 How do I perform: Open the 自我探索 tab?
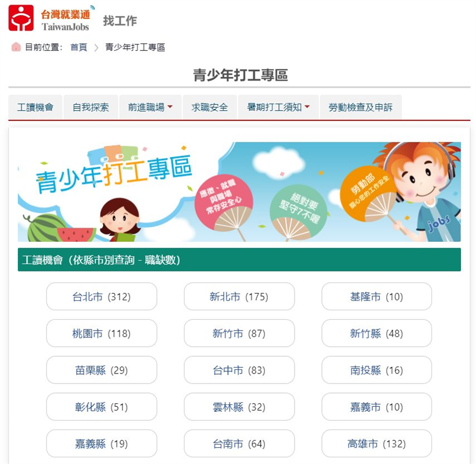pos(91,107)
